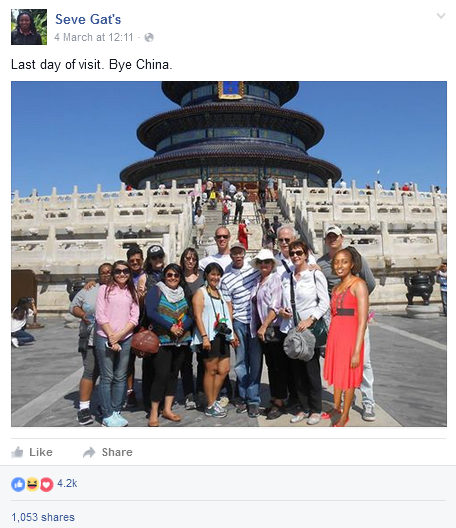The height and width of the screenshot is (528, 456).
Task: Click the man in striped shirt
Action: (241, 327)
